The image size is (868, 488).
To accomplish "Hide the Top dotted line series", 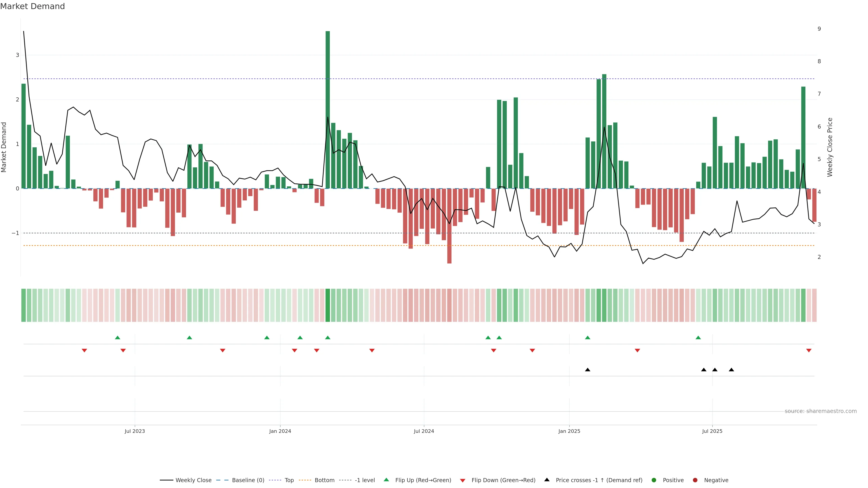I will (x=289, y=480).
